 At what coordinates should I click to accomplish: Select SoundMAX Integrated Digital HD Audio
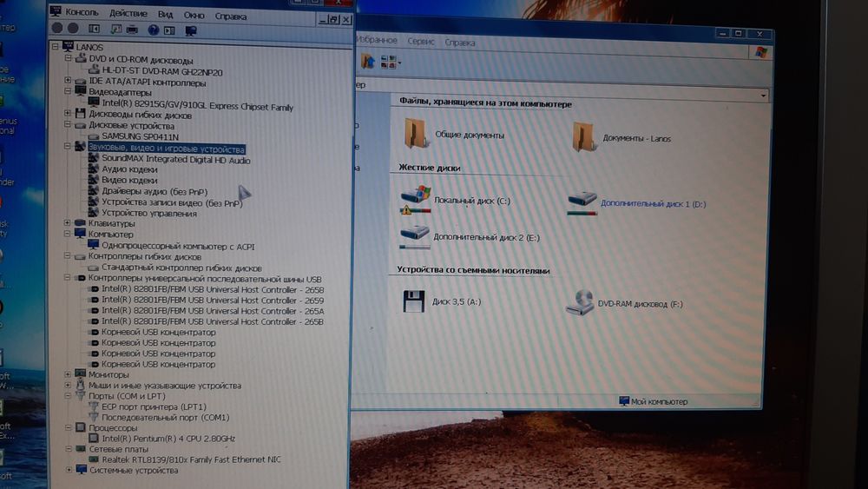click(176, 160)
